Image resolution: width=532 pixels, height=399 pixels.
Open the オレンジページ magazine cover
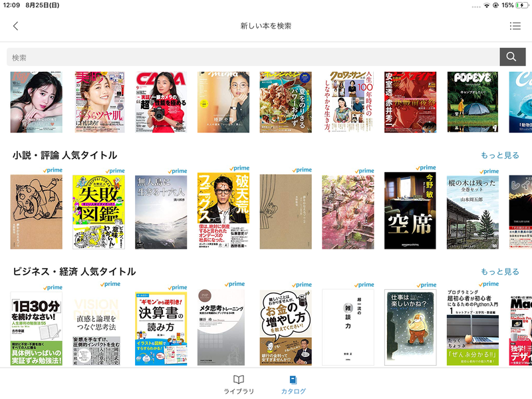[x=286, y=102]
